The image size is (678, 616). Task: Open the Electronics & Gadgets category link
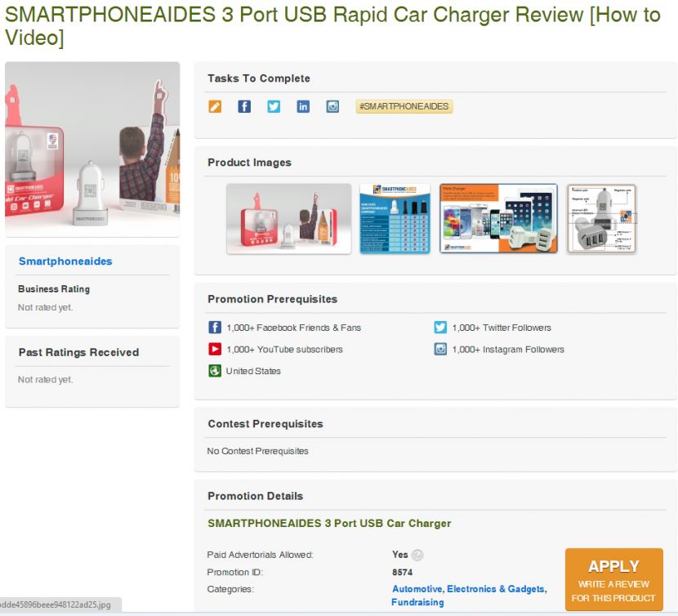[496, 589]
